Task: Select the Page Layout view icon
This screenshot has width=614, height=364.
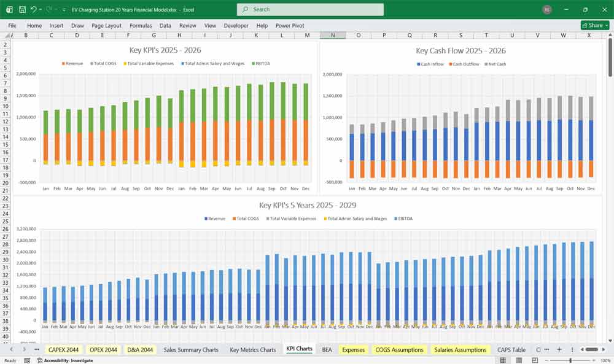Action: click(x=519, y=360)
